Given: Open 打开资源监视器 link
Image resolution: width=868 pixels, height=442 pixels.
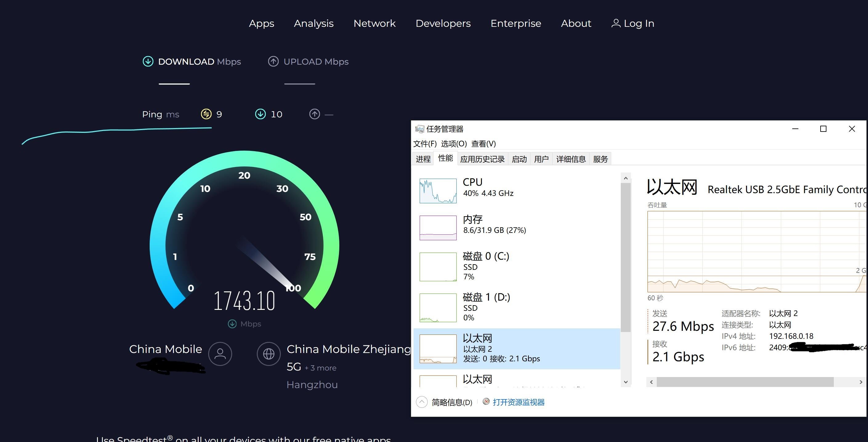Looking at the screenshot, I should (519, 402).
